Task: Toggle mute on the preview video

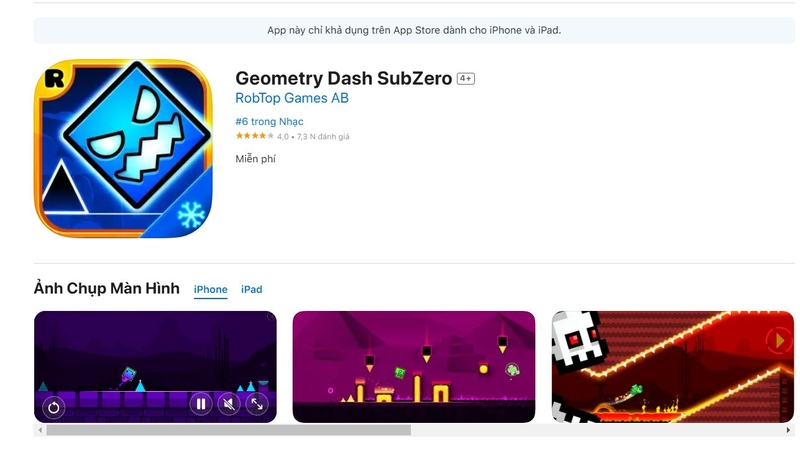Action: click(x=229, y=405)
